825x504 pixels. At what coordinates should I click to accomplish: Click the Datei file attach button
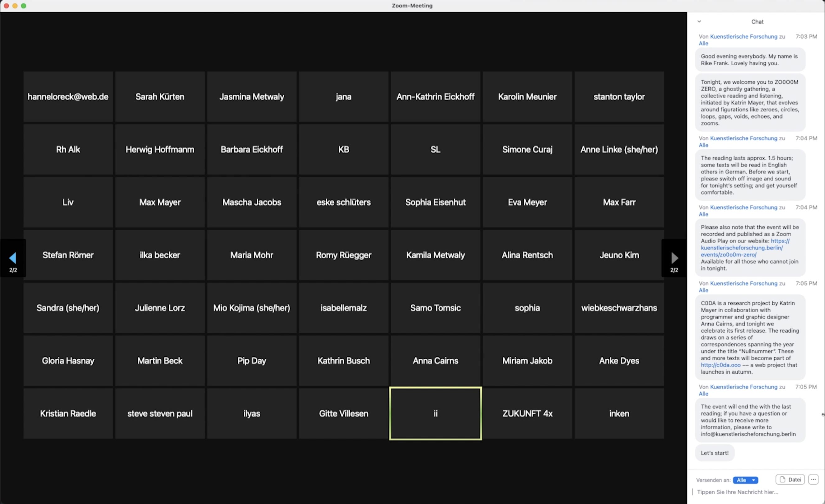(790, 479)
